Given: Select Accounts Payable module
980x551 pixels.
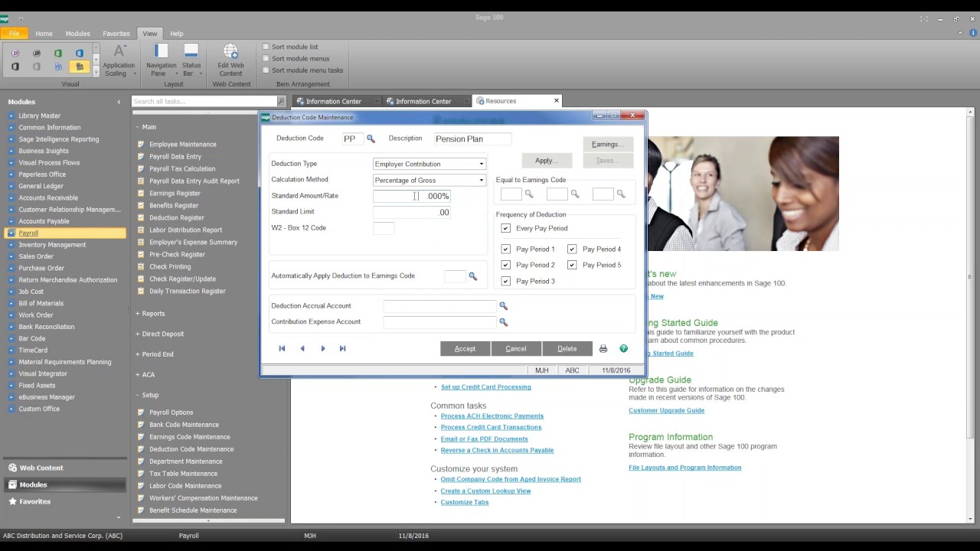Looking at the screenshot, I should coord(44,221).
